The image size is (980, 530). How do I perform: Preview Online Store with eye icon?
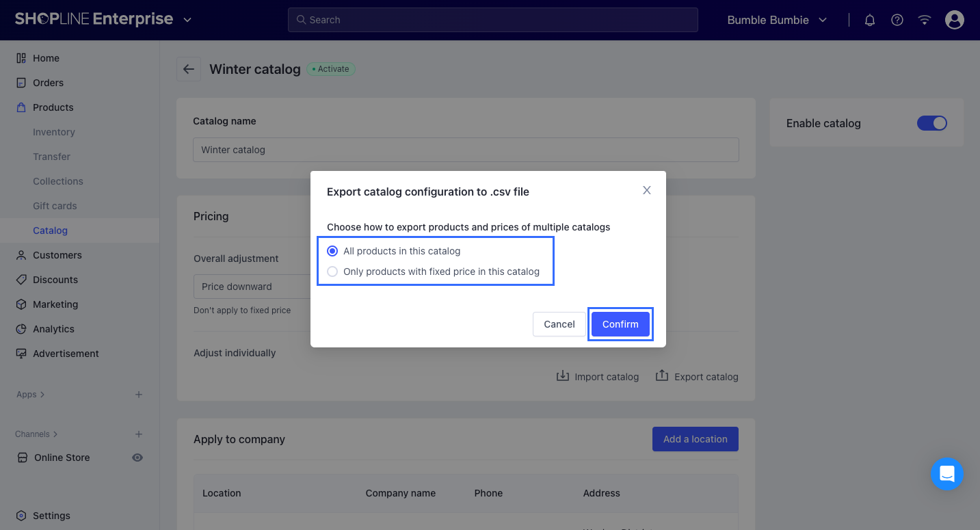click(137, 458)
